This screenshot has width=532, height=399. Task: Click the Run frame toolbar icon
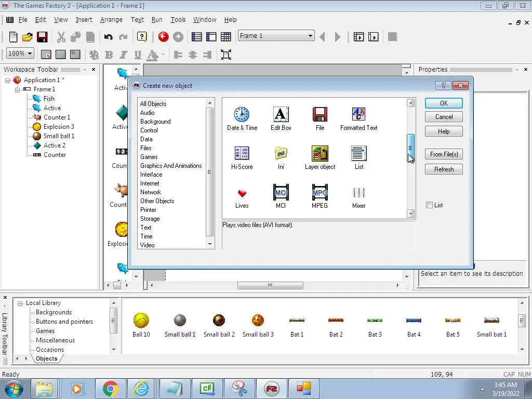coord(373,37)
